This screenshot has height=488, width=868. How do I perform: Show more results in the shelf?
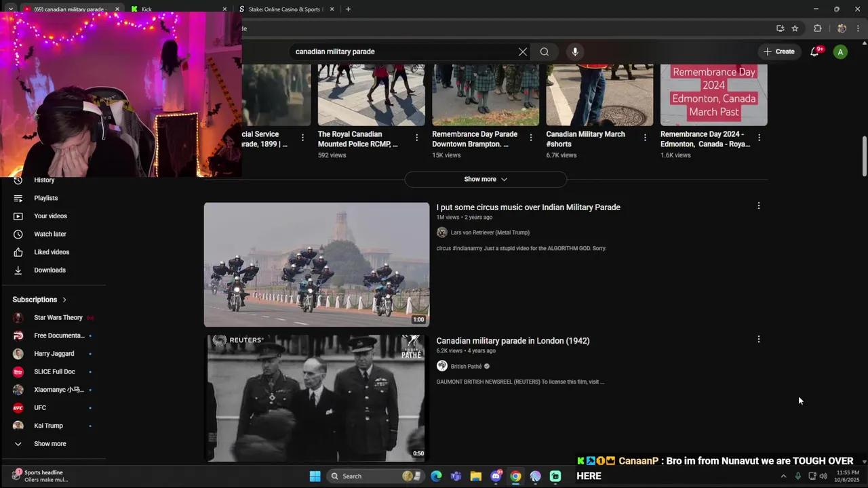486,179
